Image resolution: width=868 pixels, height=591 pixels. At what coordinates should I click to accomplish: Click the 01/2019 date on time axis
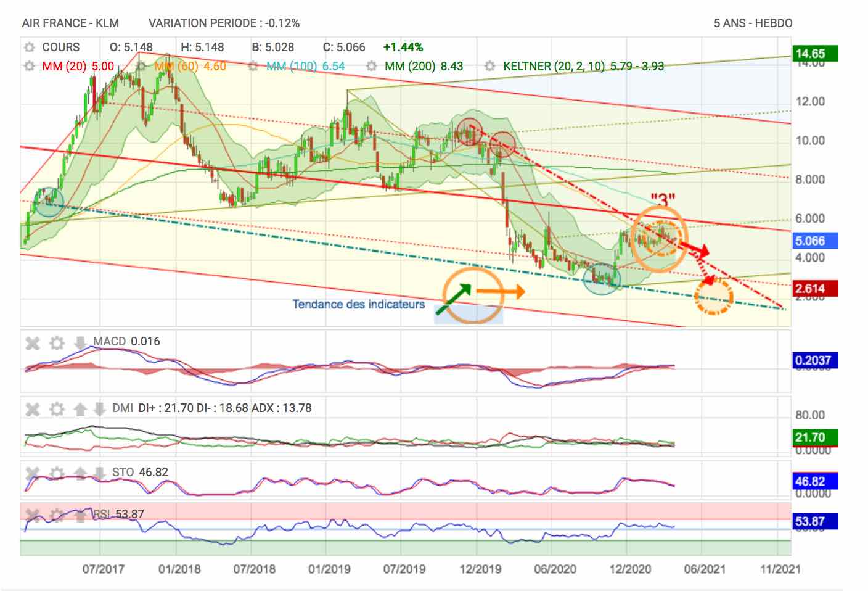pyautogui.click(x=330, y=569)
